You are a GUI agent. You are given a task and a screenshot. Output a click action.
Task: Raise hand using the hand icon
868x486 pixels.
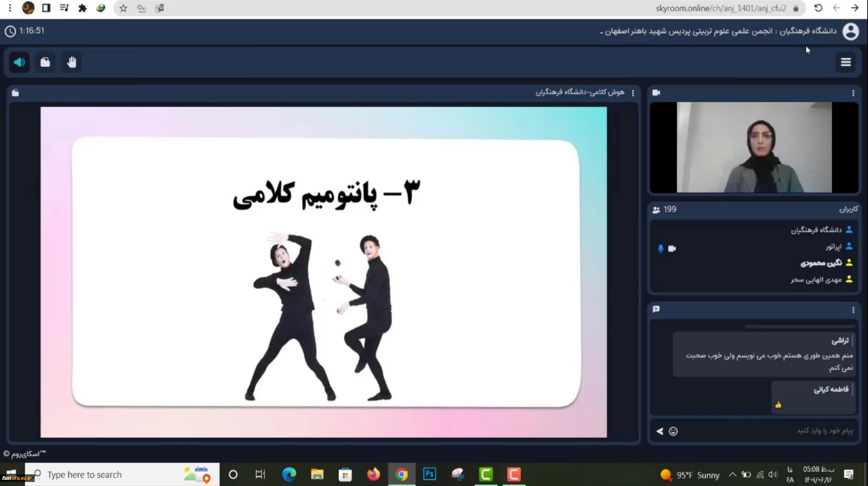pyautogui.click(x=72, y=62)
